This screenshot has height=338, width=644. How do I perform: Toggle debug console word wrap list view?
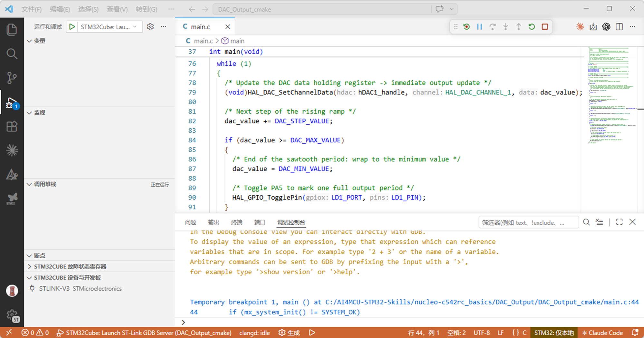599,222
